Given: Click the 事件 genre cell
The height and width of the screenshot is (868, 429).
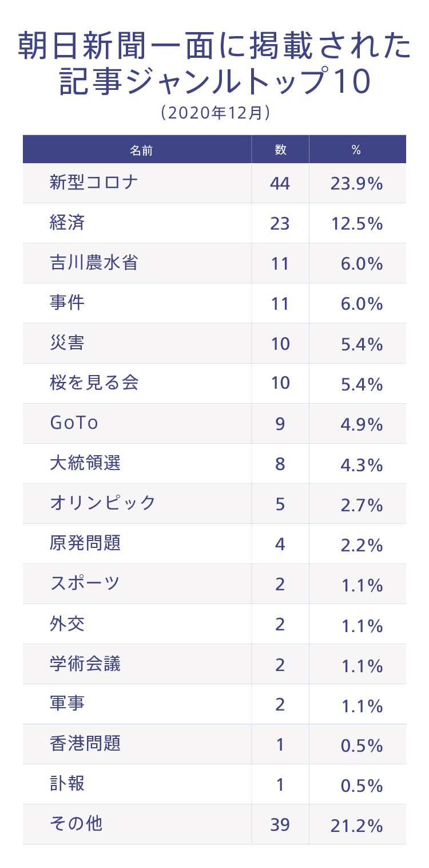Looking at the screenshot, I should (x=67, y=303).
